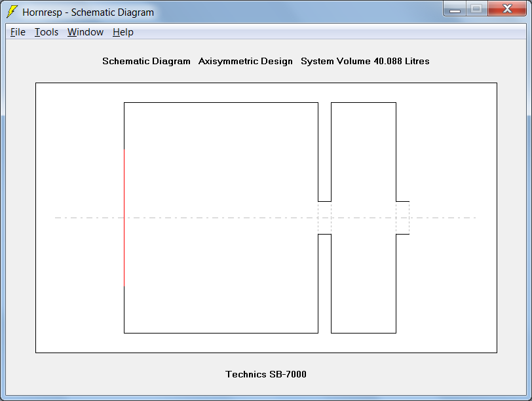Open the Help menu

tap(123, 32)
